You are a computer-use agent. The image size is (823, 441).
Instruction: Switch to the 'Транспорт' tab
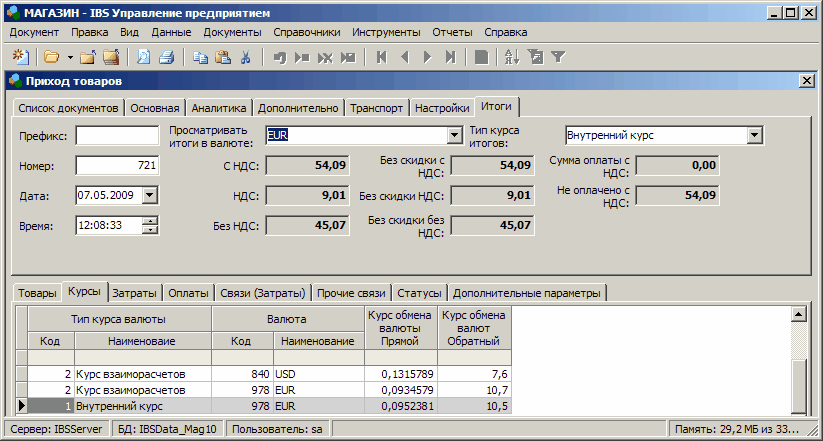tap(377, 108)
